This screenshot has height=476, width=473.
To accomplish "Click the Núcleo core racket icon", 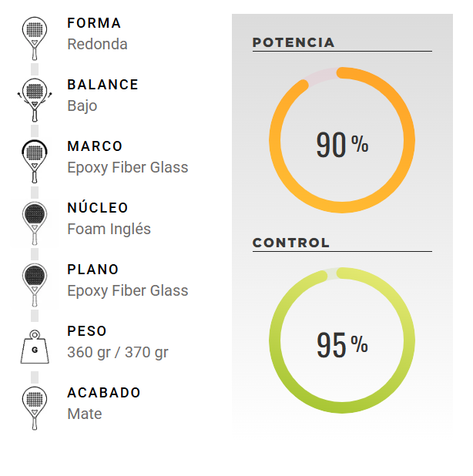I will click(35, 223).
